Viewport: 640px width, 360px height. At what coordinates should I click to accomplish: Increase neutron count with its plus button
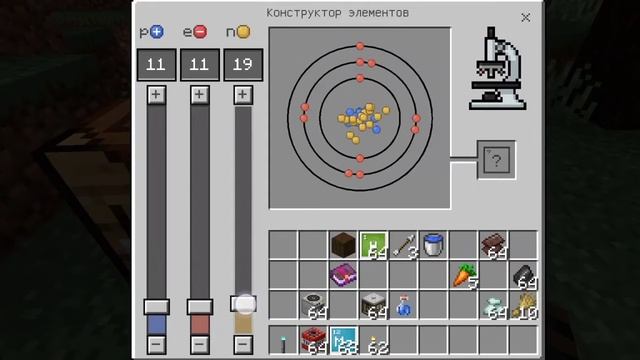[x=243, y=95]
